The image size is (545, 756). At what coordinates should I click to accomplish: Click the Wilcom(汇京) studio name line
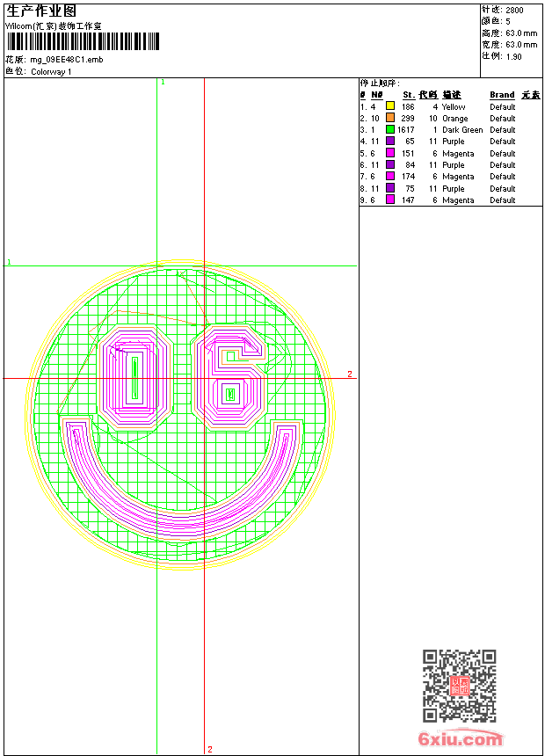tap(53, 26)
